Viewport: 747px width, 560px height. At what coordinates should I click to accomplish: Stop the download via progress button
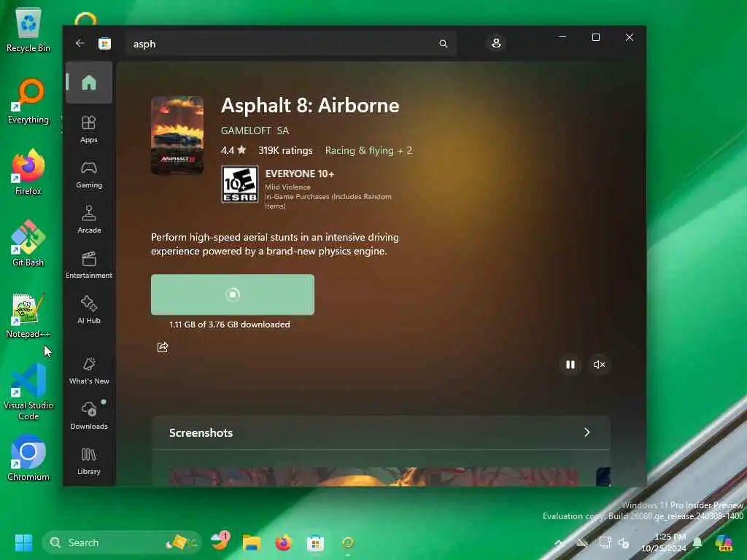[x=233, y=295]
